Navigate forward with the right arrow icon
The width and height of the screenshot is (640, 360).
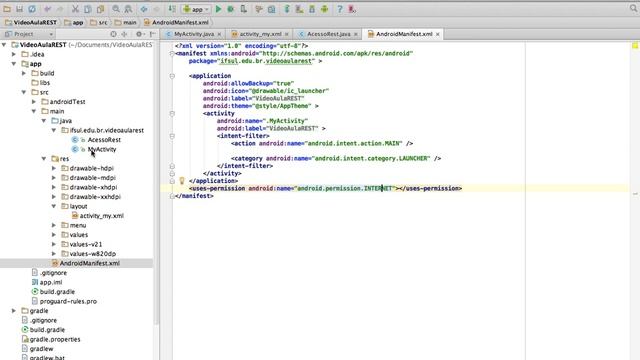tap(156, 9)
